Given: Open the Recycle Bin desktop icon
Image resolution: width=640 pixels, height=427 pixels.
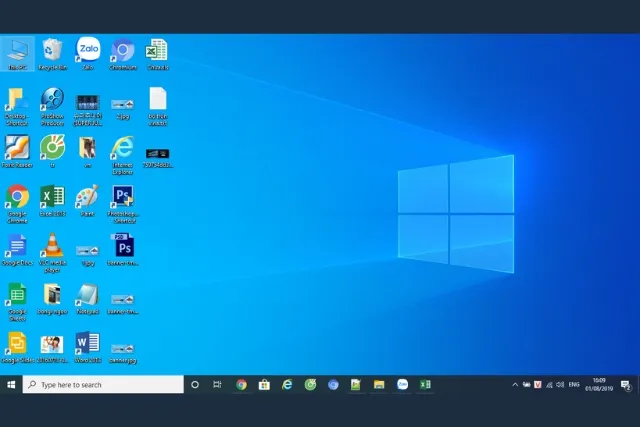Looking at the screenshot, I should click(53, 50).
